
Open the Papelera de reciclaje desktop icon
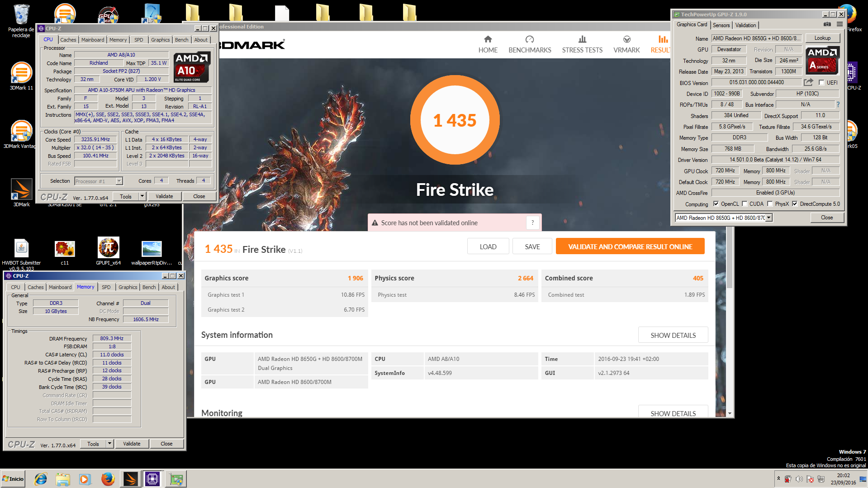21,21
